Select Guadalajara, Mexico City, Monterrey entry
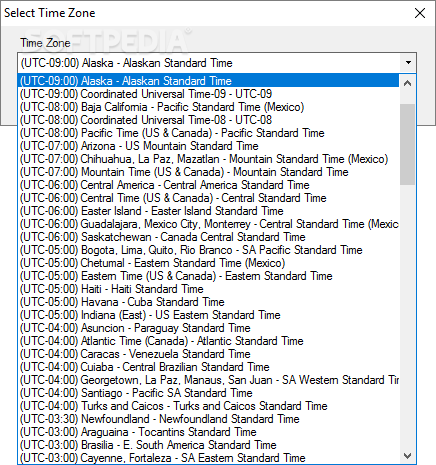 tap(209, 224)
